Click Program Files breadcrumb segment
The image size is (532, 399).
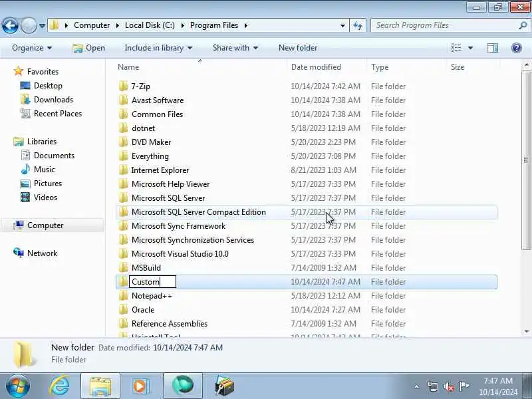214,25
